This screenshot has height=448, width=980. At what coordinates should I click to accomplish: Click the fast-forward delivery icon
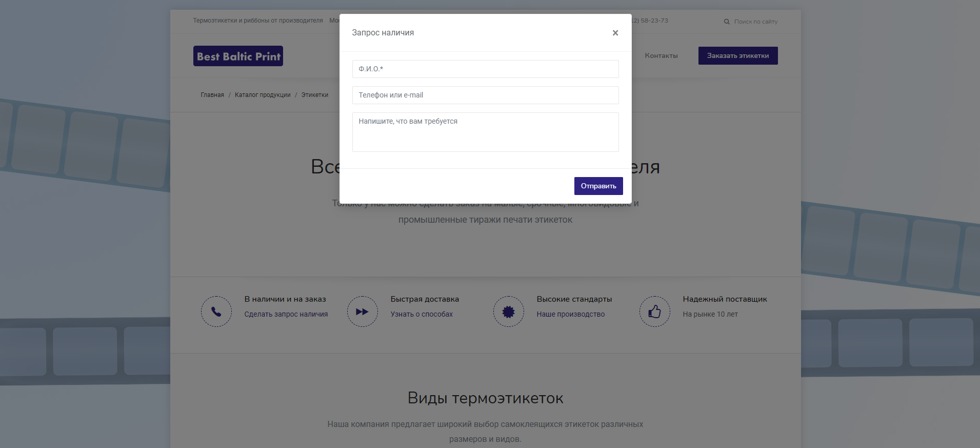[362, 311]
